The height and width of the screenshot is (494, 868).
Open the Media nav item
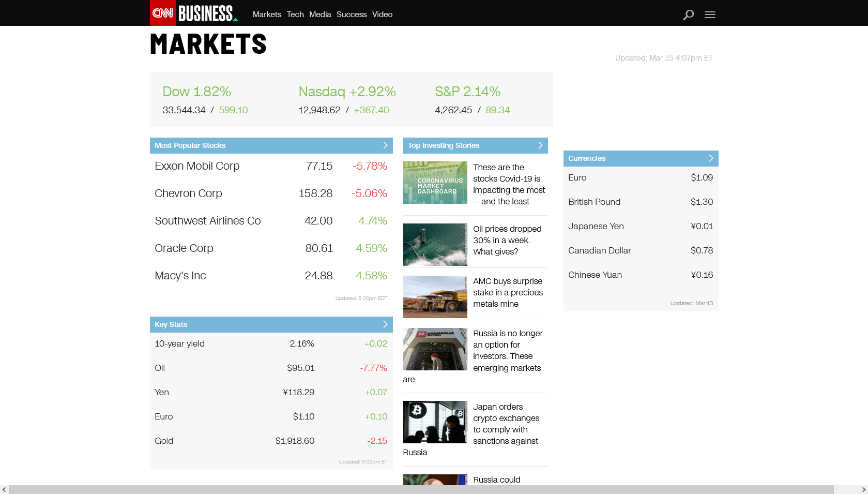320,14
